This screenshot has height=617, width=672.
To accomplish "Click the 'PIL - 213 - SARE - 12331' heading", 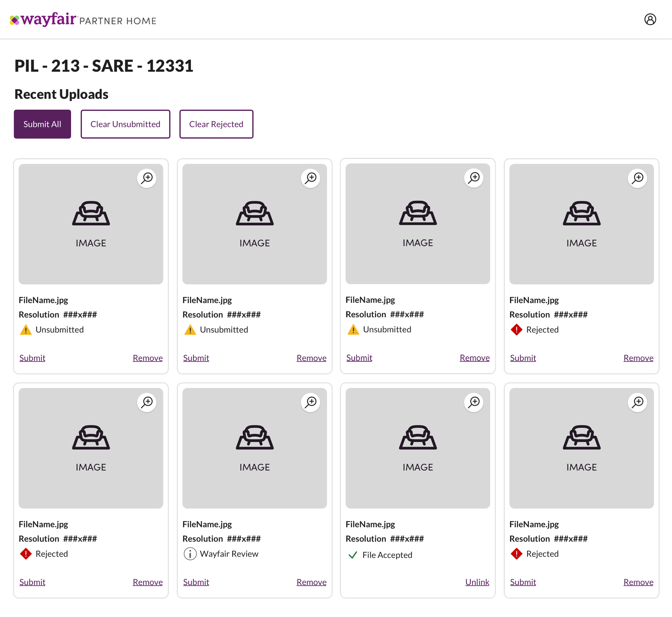I will [x=104, y=66].
